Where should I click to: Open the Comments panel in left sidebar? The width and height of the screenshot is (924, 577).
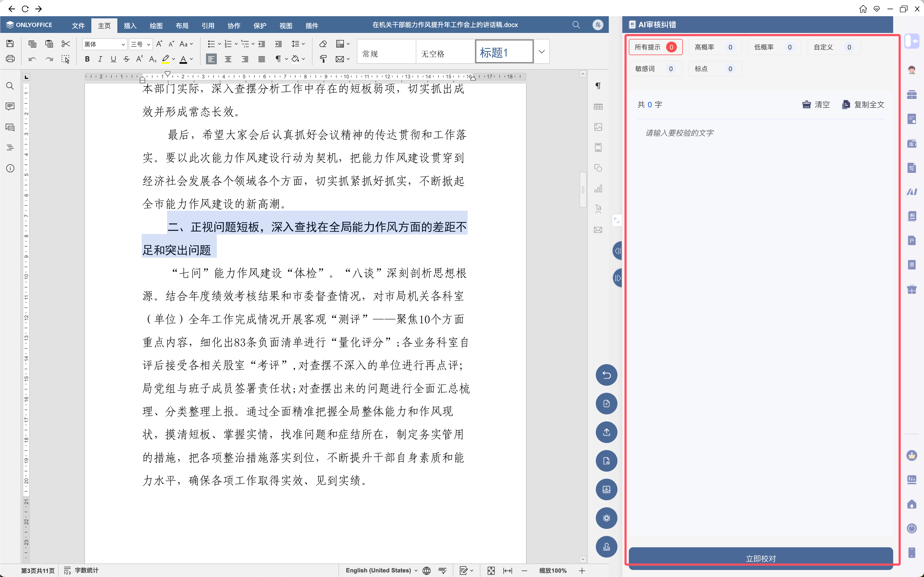pyautogui.click(x=10, y=106)
